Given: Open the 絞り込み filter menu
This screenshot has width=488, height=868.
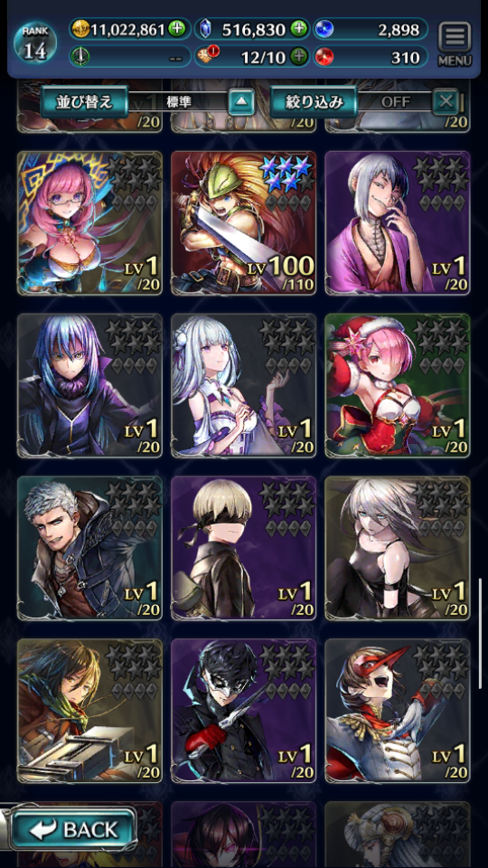Looking at the screenshot, I should [314, 102].
